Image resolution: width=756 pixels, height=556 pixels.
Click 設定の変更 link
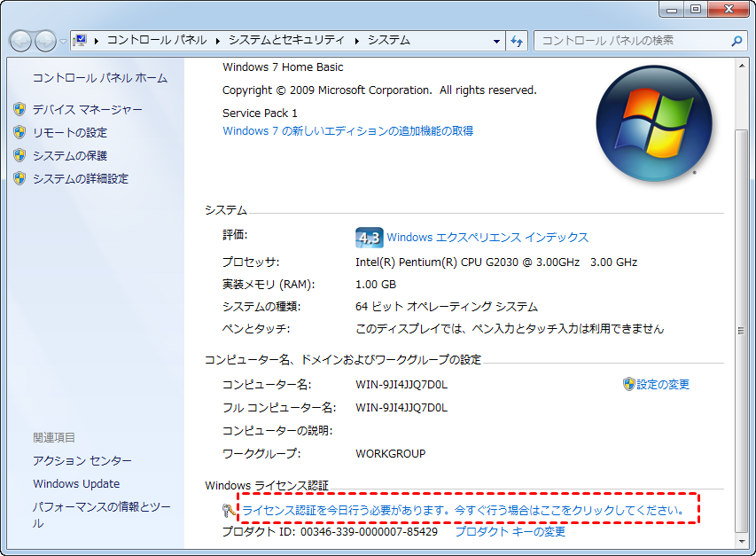pyautogui.click(x=663, y=384)
